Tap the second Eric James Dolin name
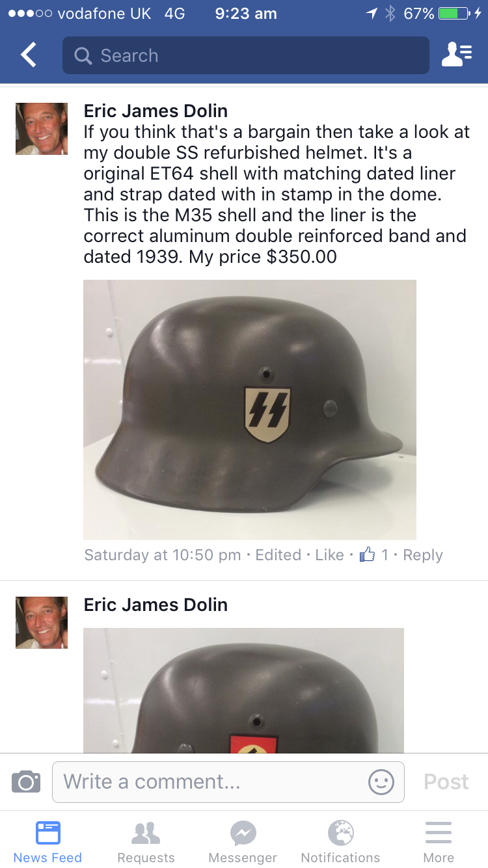 (156, 604)
